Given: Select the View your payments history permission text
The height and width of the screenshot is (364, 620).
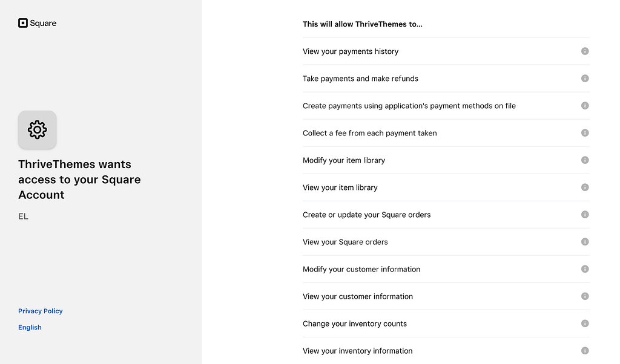Looking at the screenshot, I should coord(351,51).
